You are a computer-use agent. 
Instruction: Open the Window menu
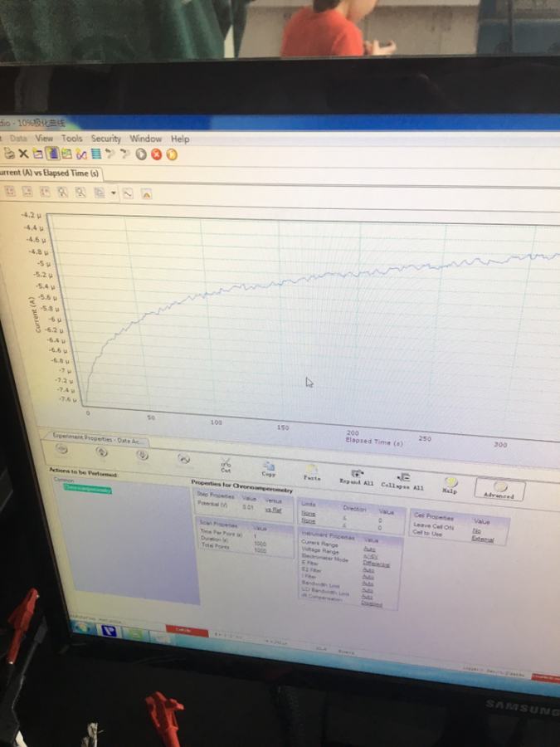pos(146,139)
